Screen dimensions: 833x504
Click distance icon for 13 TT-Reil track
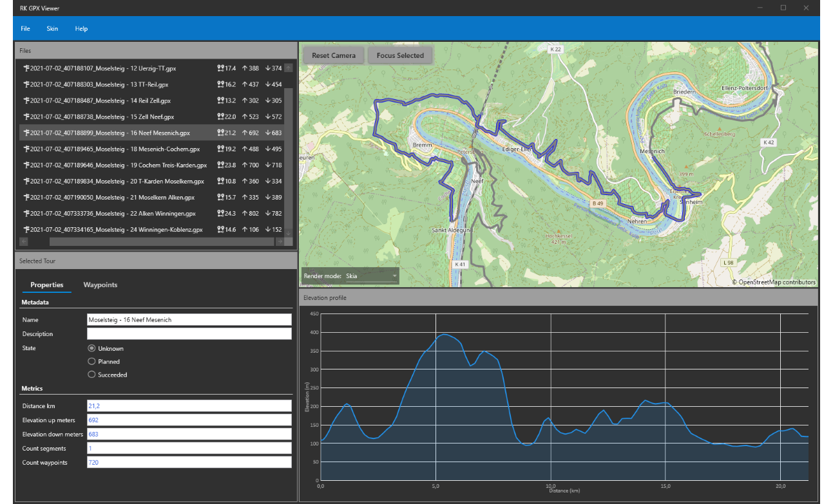pos(220,84)
